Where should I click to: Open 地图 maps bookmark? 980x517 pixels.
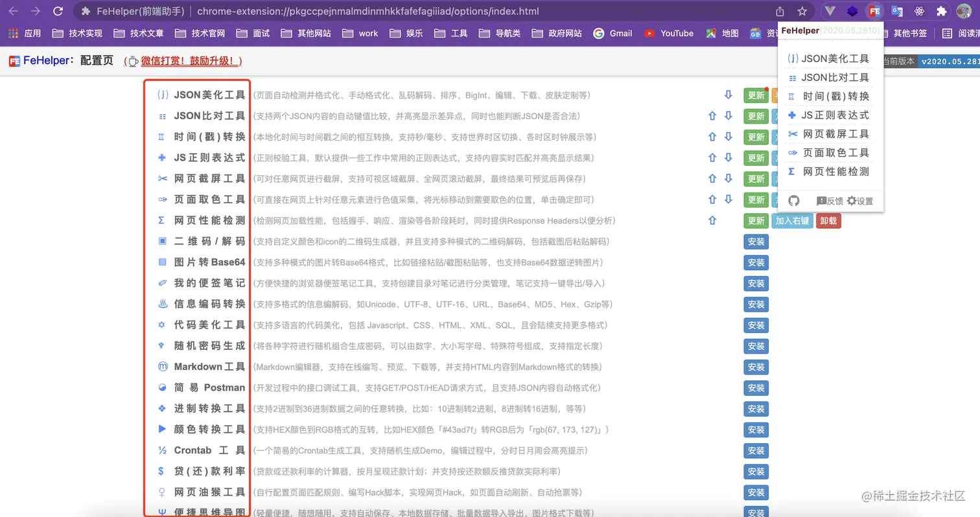tap(722, 33)
